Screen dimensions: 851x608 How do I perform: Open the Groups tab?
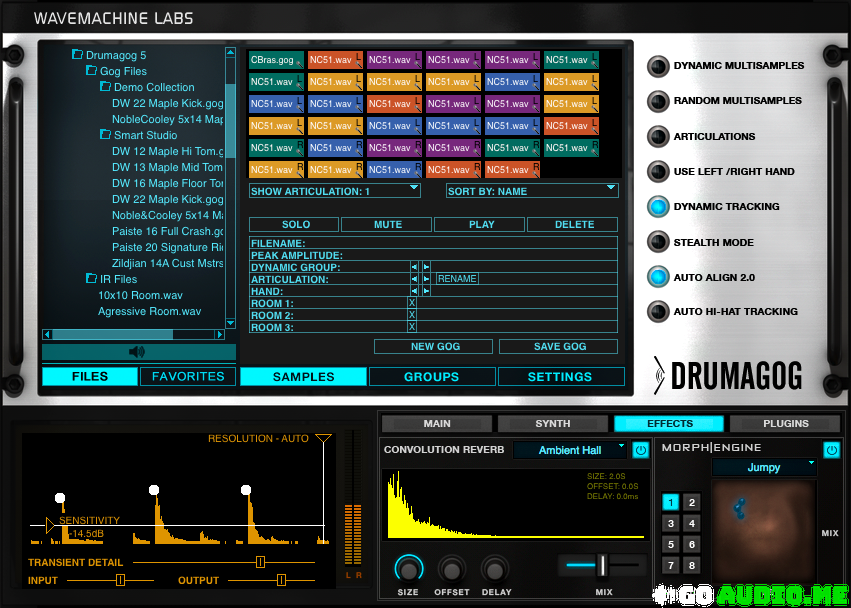[432, 377]
